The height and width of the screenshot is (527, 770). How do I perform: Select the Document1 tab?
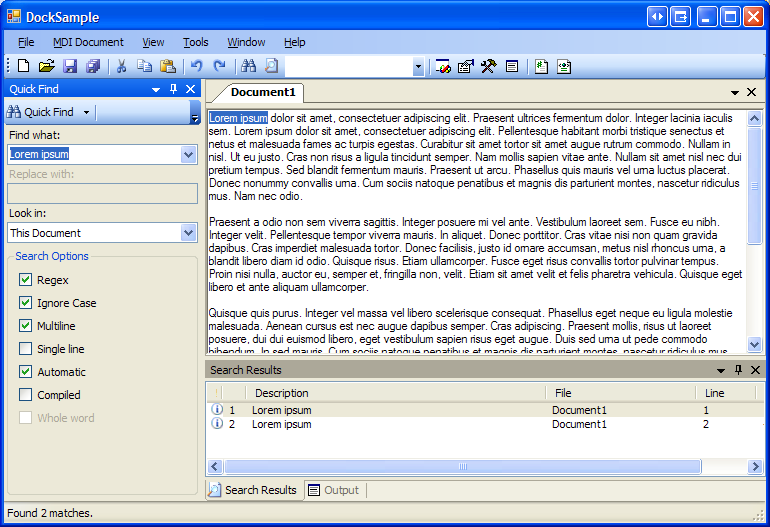(263, 92)
